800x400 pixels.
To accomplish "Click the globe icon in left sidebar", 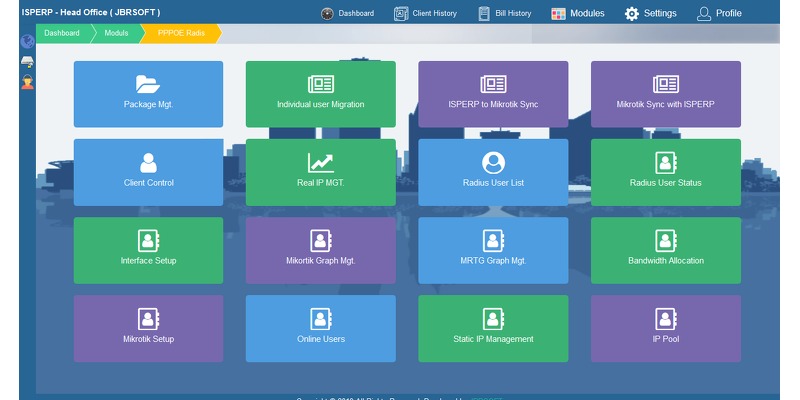I will pos(27,42).
